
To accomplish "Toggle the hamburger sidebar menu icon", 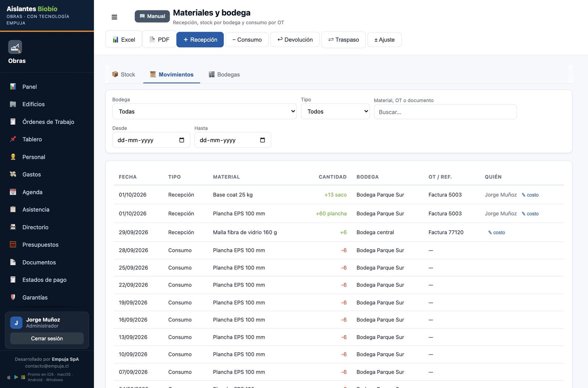I will (114, 17).
